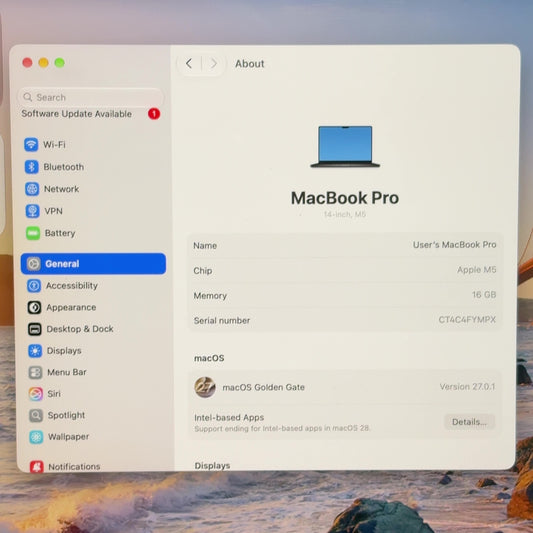Click the Spotlight magnifier icon

(x=36, y=415)
